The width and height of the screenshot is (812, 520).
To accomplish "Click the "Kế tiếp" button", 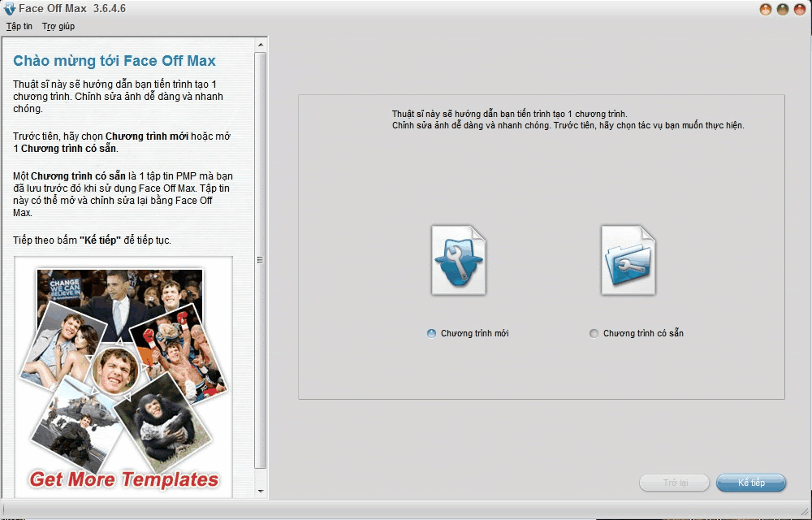I will [x=751, y=483].
